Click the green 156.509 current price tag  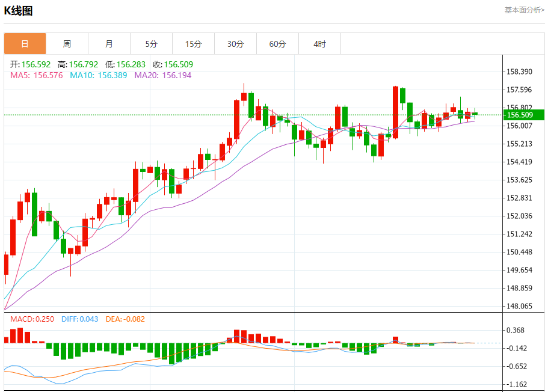pos(523,115)
